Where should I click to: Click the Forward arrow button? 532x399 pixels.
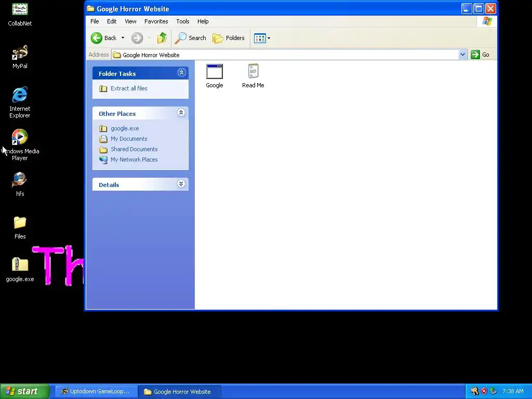pos(137,38)
